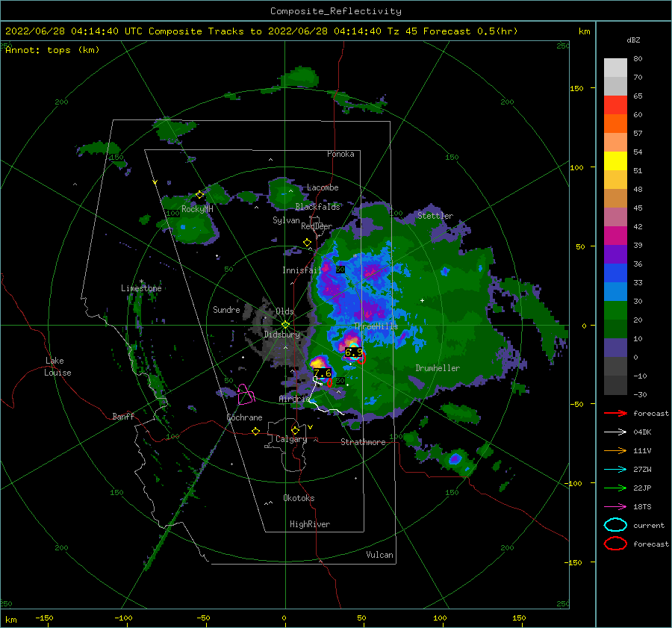The height and width of the screenshot is (628, 672).
Task: Click the ThreeHills town label
Action: (376, 326)
